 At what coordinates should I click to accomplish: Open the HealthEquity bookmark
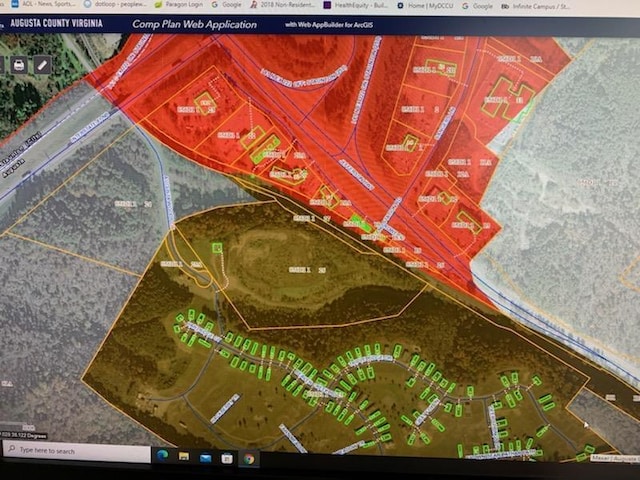coord(356,5)
